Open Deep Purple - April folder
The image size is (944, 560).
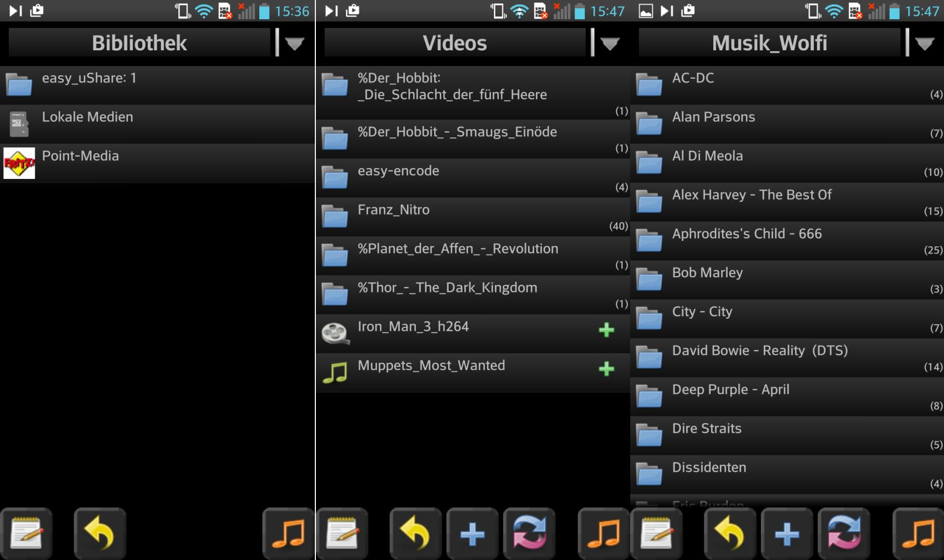point(787,396)
